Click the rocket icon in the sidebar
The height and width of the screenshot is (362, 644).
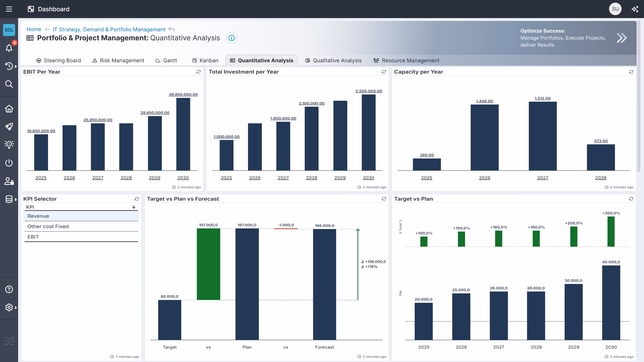tap(9, 127)
